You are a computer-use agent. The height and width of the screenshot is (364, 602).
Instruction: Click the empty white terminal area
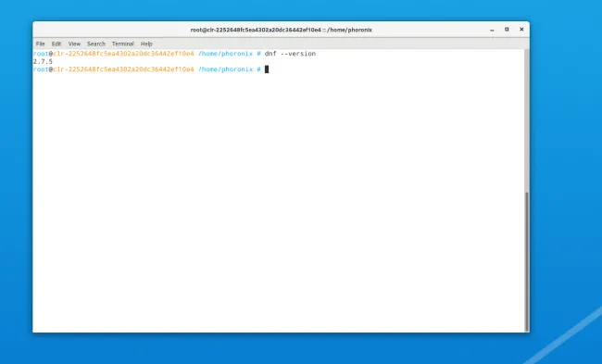(x=279, y=200)
